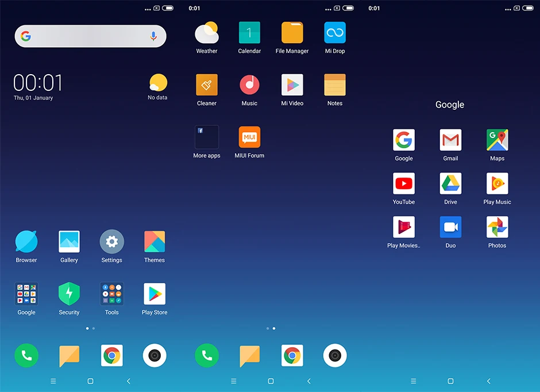The width and height of the screenshot is (540, 392).
Task: Click the Google folder title text
Action: [450, 105]
